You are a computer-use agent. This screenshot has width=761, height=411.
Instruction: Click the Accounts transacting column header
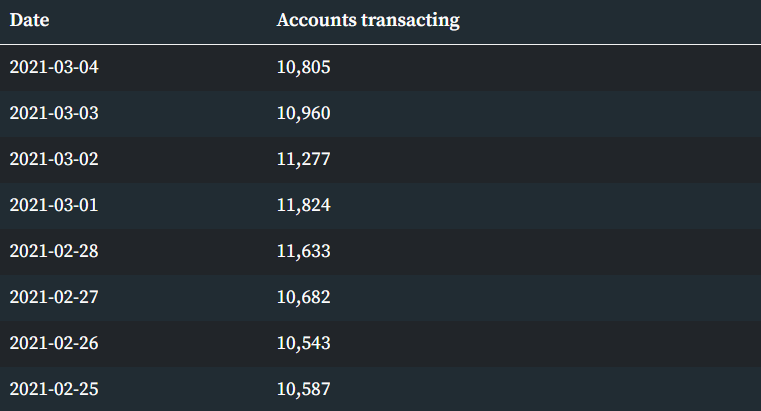pos(368,20)
